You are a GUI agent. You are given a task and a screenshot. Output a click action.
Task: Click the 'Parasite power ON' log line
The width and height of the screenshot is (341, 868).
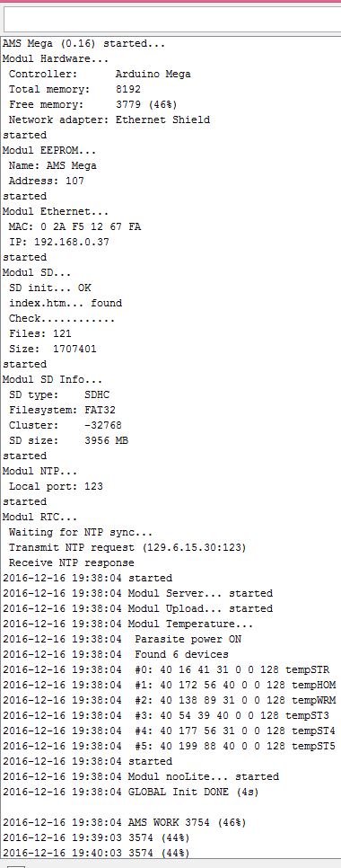click(x=122, y=639)
